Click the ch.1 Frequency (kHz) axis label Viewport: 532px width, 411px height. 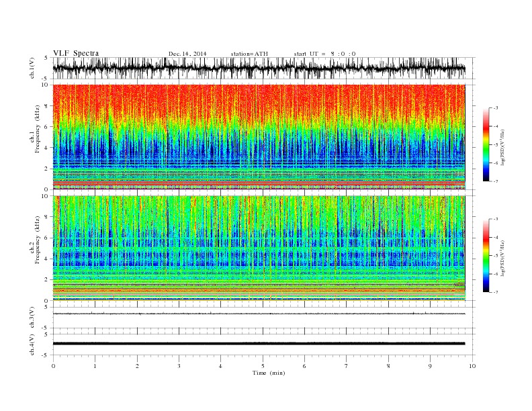(35, 129)
